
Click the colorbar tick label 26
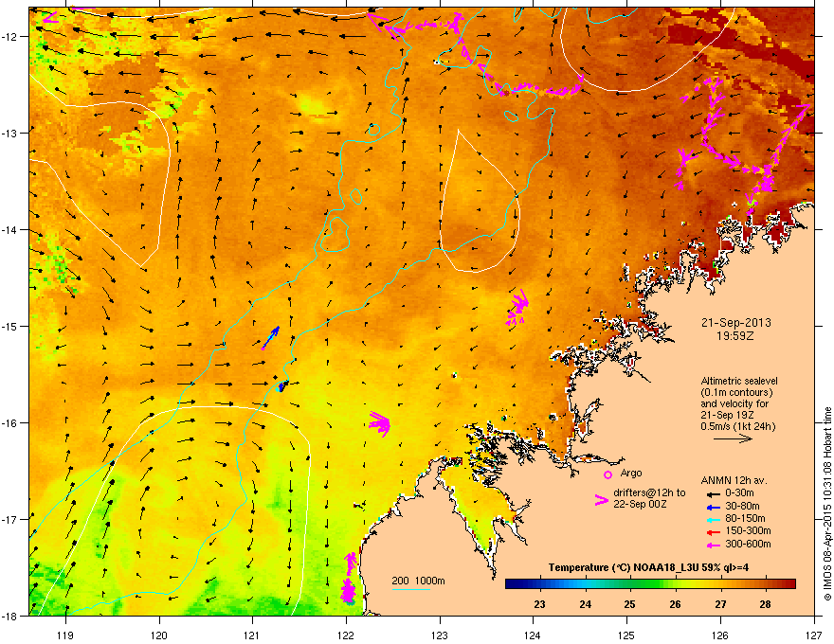point(676,604)
